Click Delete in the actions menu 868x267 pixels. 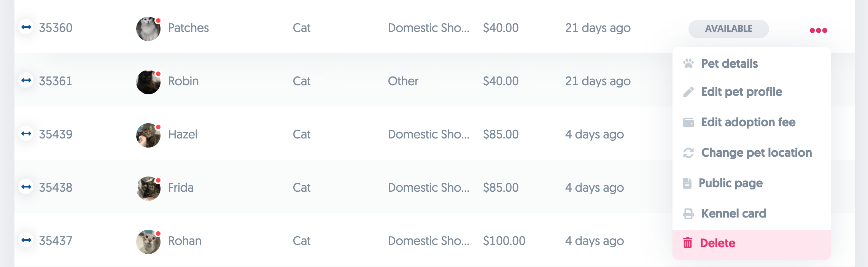point(717,243)
